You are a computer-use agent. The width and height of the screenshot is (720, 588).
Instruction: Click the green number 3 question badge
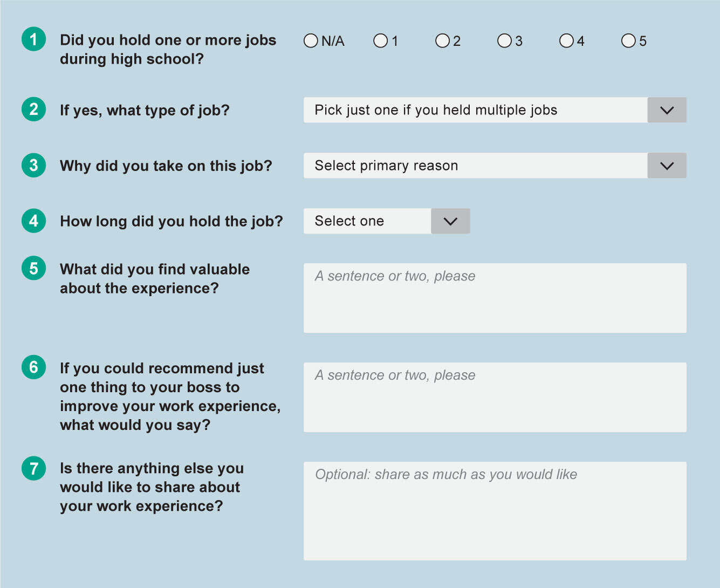coord(33,165)
